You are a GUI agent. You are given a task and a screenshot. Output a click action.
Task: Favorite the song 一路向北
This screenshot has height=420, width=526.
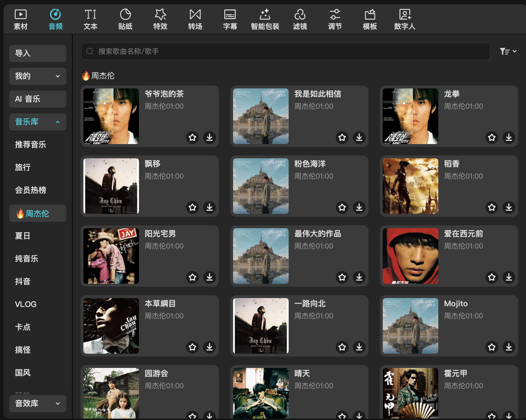[x=342, y=347]
